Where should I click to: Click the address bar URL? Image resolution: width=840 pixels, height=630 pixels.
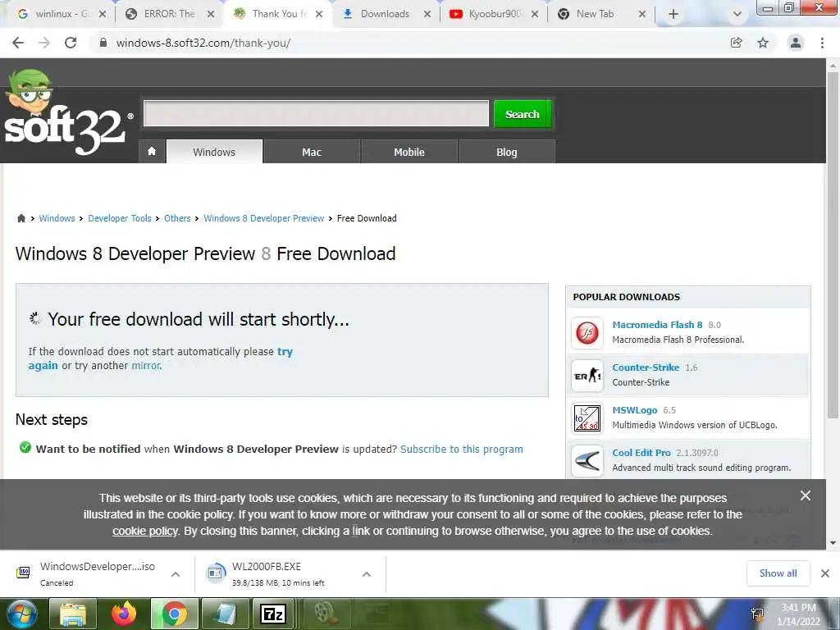203,43
